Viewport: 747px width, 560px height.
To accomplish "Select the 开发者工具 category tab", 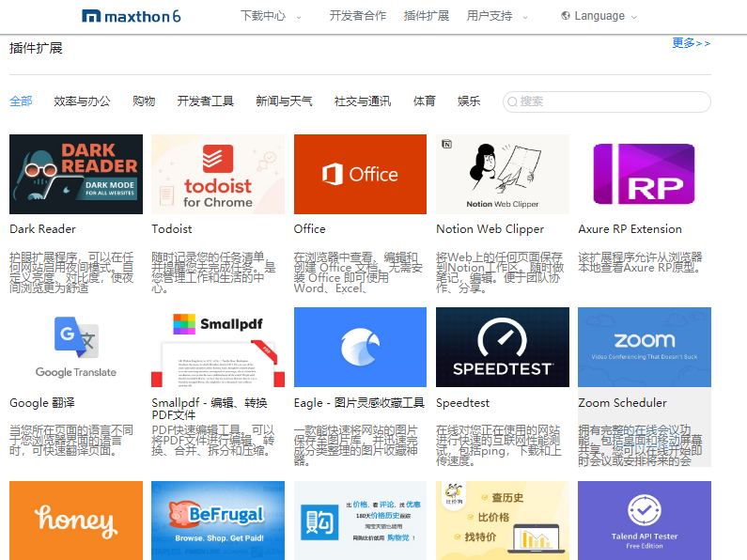I will coord(206,101).
